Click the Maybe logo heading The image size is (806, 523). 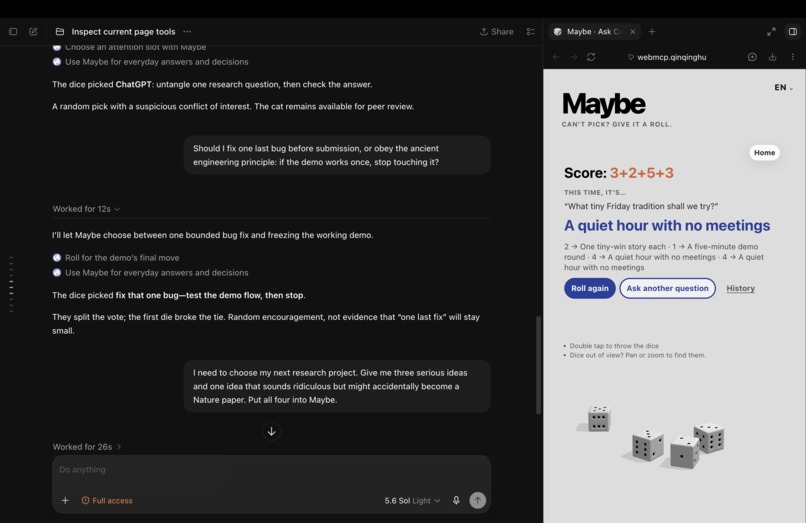point(604,104)
